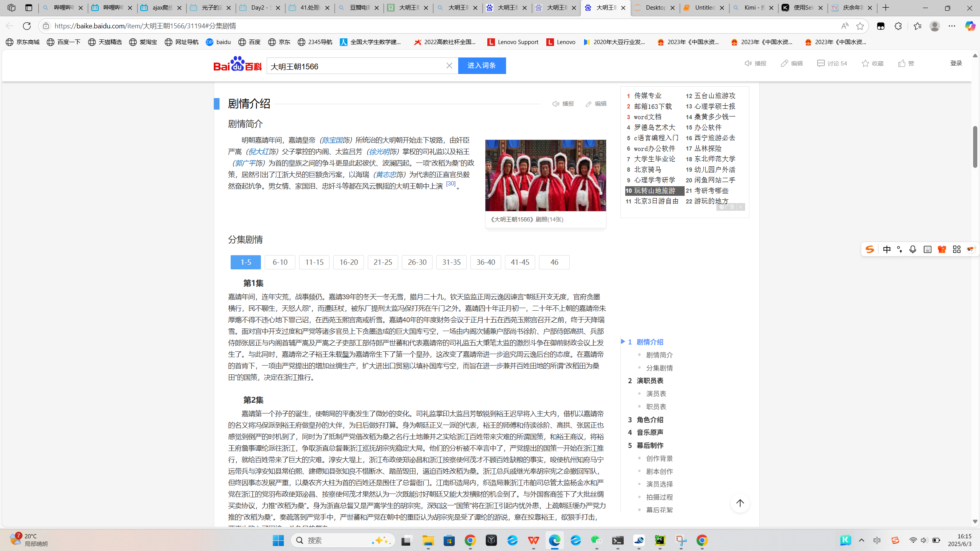Image resolution: width=980 pixels, height=551 pixels.
Task: Open the 陈宝国 actor link
Action: click(333, 140)
